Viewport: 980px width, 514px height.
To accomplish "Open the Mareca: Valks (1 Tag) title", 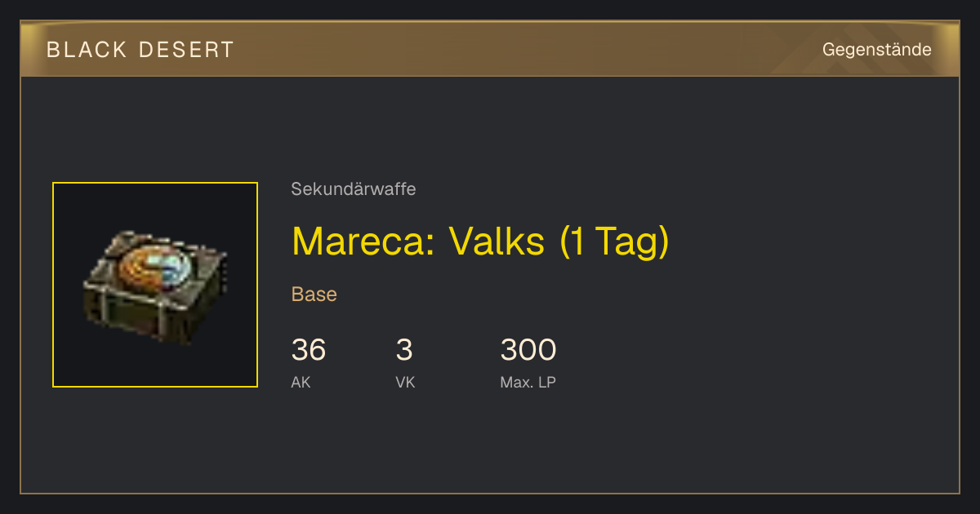I will click(x=480, y=241).
